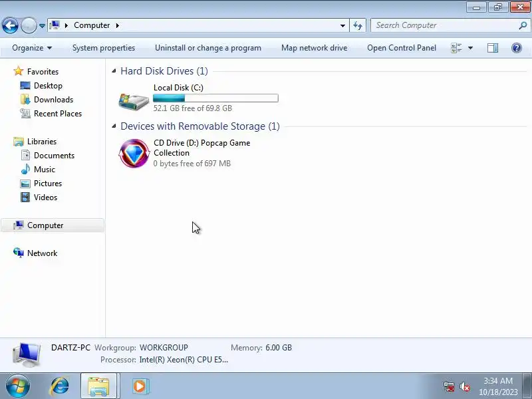Click Open Control Panel
The image size is (532, 399).
tap(402, 48)
